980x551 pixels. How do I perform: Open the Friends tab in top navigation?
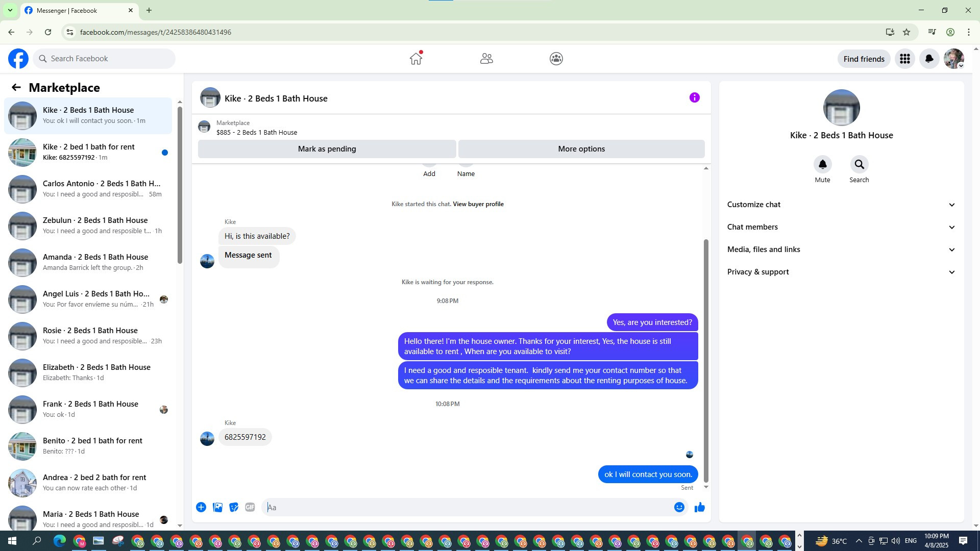point(486,59)
